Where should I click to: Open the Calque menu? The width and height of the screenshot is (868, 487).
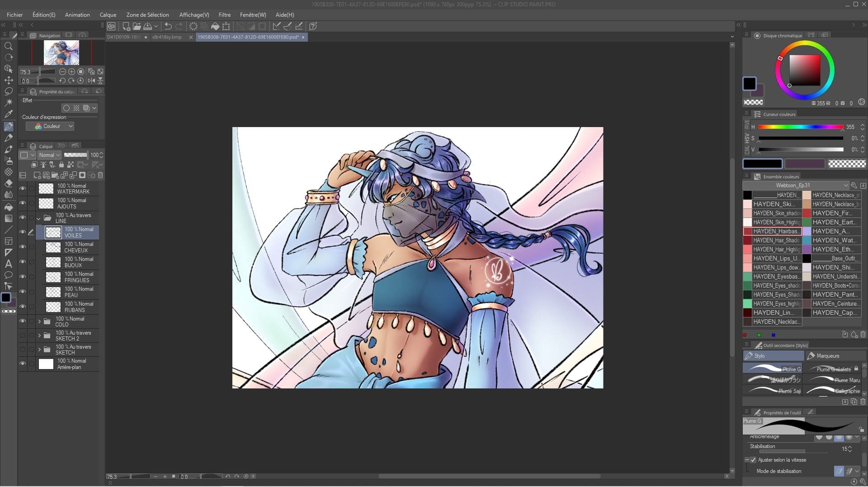pyautogui.click(x=108, y=14)
